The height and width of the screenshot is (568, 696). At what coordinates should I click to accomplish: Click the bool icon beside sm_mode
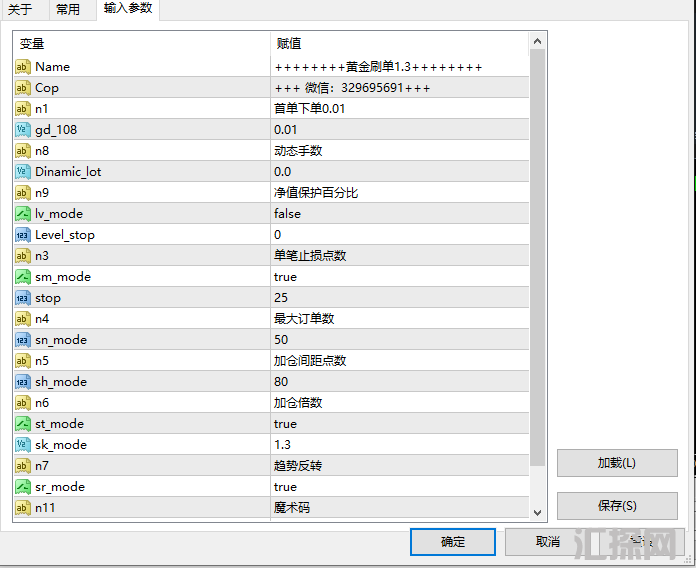[x=23, y=277]
